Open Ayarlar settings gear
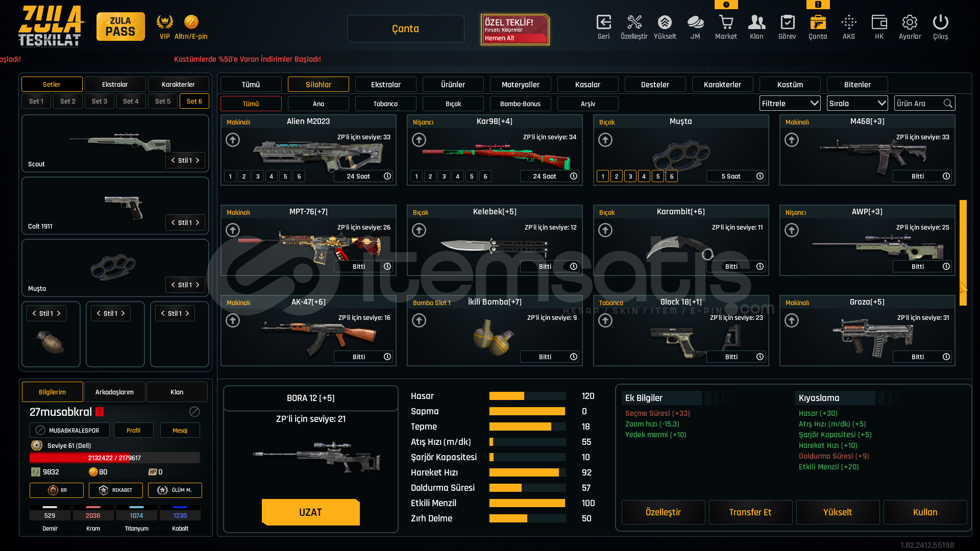 pyautogui.click(x=910, y=22)
